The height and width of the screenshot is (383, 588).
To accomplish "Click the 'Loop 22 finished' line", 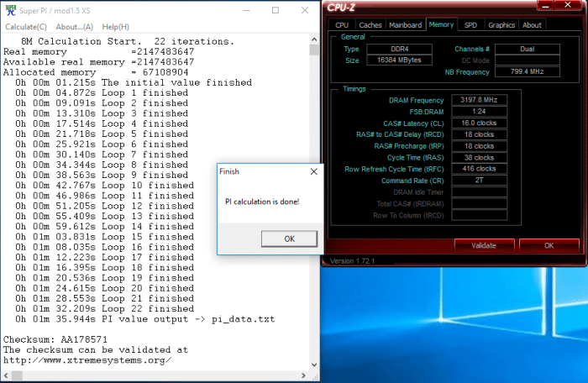I will (x=105, y=309).
